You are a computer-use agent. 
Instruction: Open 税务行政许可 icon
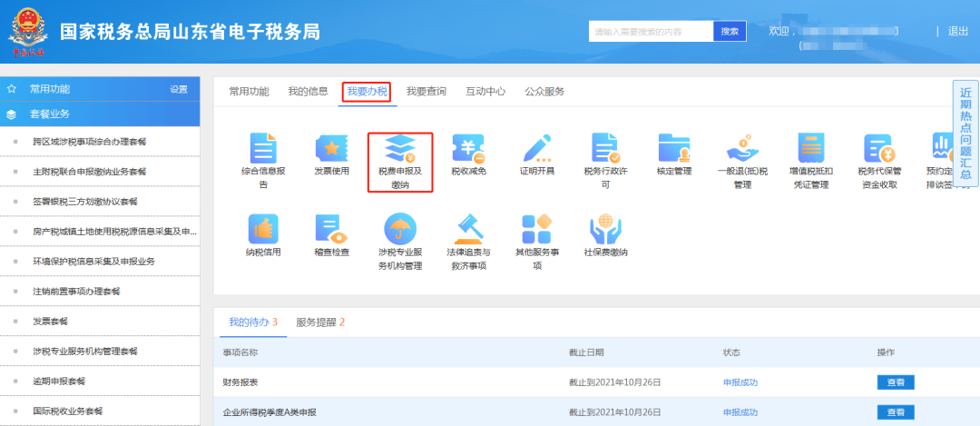pos(605,149)
